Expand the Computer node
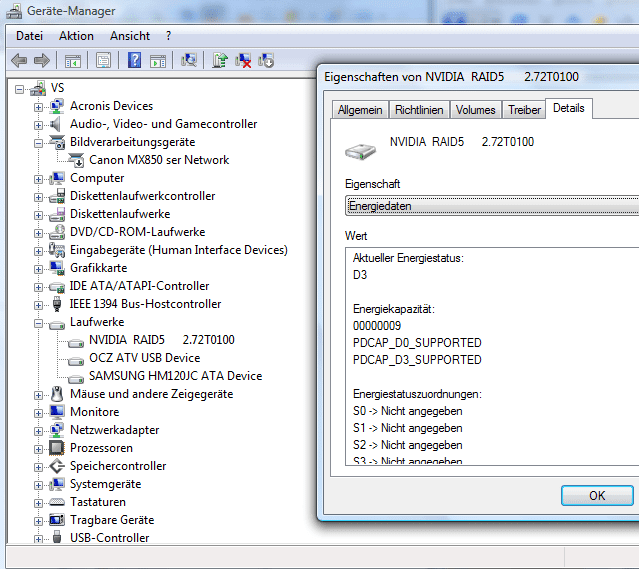 click(x=38, y=179)
